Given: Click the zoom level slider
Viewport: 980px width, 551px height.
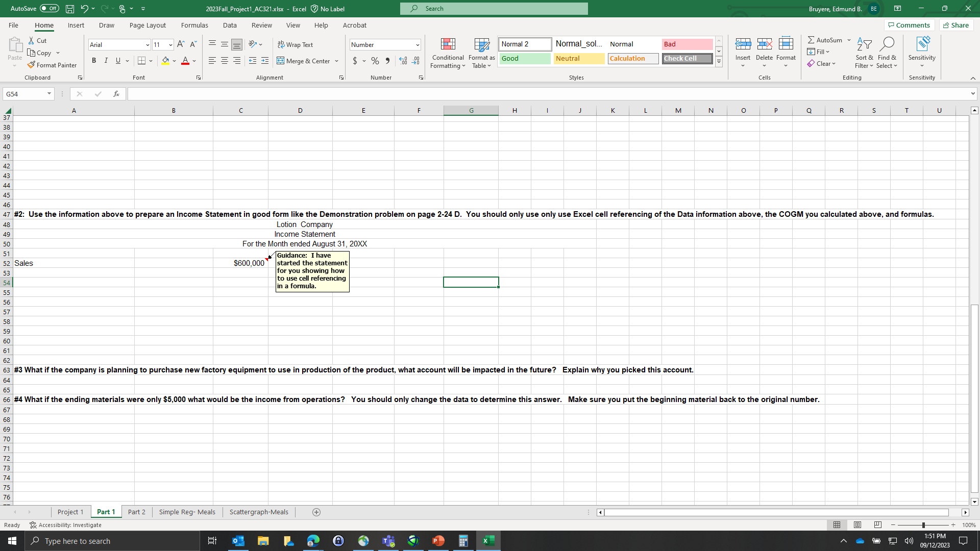Looking at the screenshot, I should point(923,525).
